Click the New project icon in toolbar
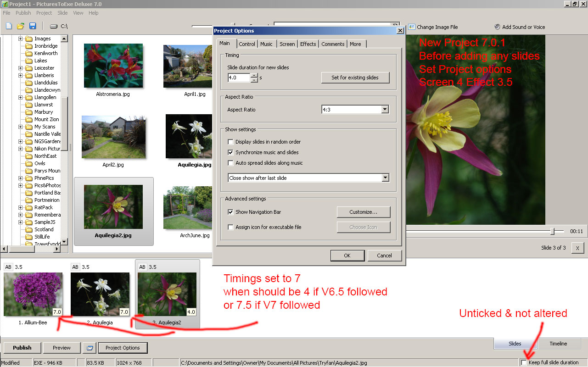Screen dimensions: 588x367 [9, 26]
